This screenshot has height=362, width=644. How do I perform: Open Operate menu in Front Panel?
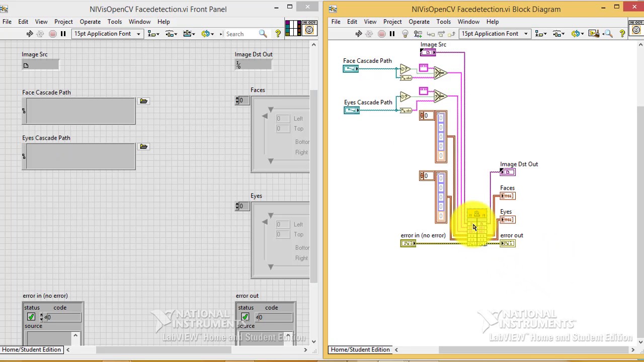pos(90,22)
